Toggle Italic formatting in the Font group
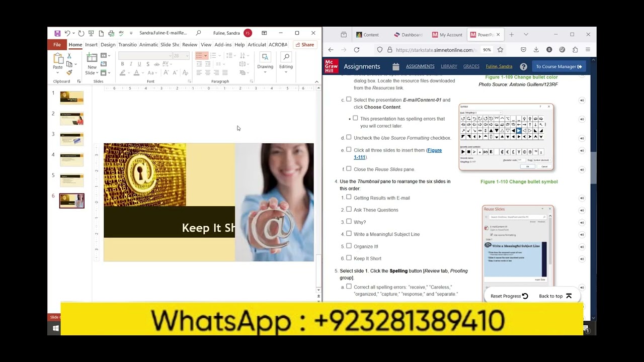This screenshot has width=644, height=362. pos(131,64)
